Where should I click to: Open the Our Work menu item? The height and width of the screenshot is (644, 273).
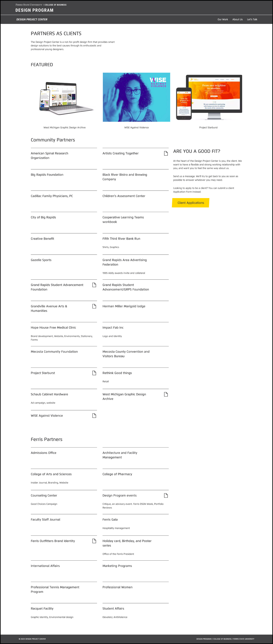(x=223, y=19)
